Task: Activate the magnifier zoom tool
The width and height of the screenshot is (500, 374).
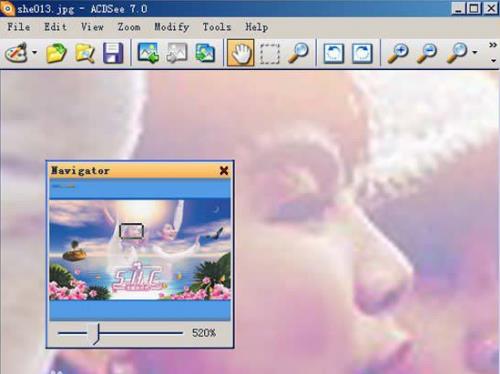Action: click(x=298, y=53)
